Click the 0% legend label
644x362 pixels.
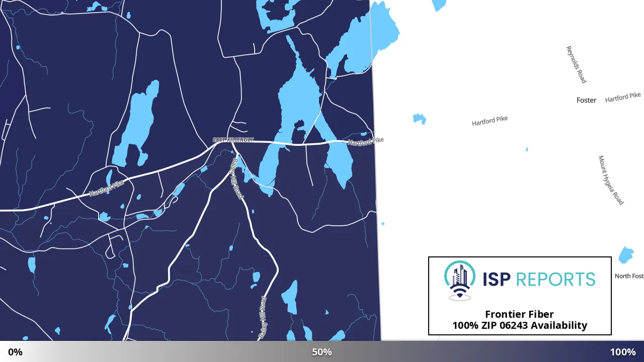click(15, 352)
